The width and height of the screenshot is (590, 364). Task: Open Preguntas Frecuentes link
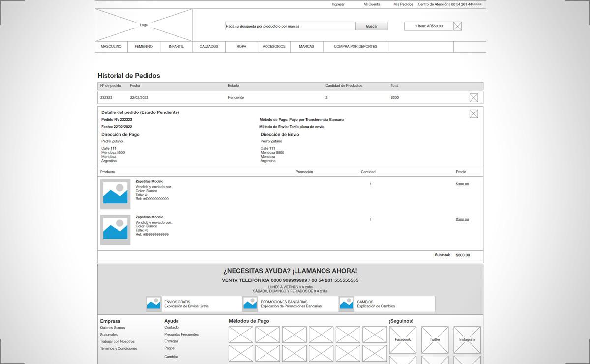pos(181,334)
